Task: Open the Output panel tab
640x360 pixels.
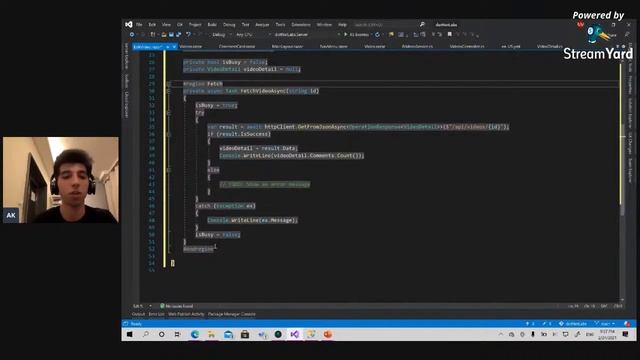Action: 138,314
